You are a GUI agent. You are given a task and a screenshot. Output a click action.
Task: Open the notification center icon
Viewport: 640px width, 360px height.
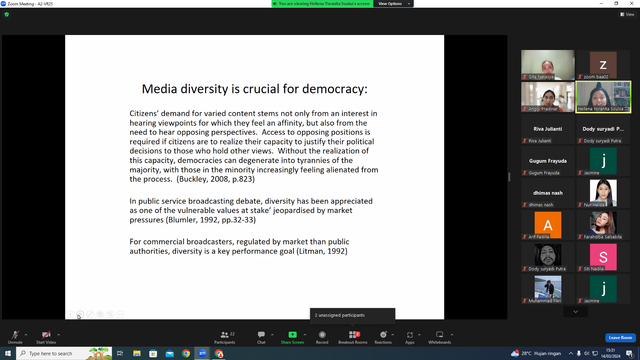tap(630, 353)
